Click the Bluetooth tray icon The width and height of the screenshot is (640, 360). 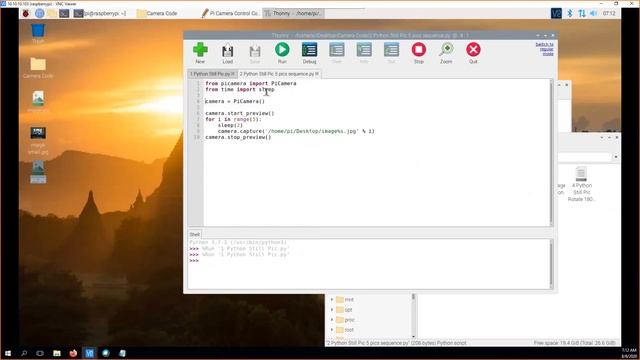[570, 13]
